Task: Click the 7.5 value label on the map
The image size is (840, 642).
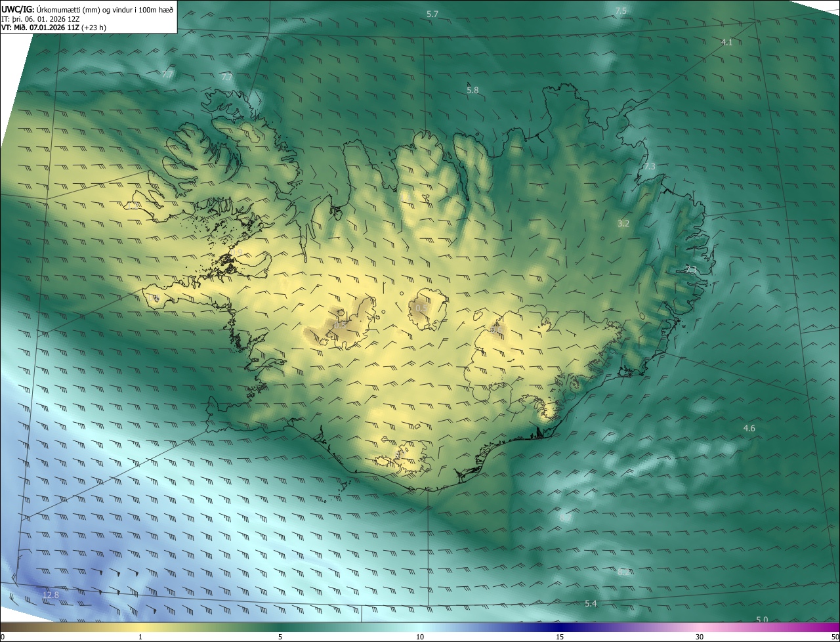Action: (x=621, y=11)
